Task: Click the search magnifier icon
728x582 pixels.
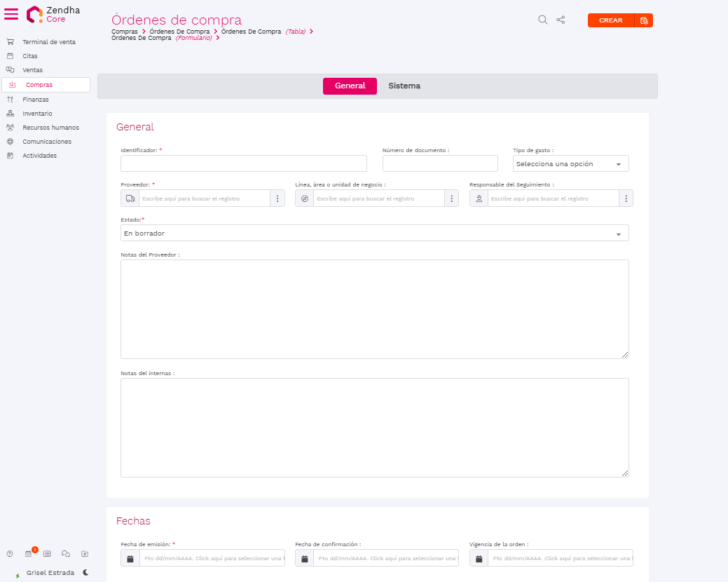Action: tap(542, 20)
